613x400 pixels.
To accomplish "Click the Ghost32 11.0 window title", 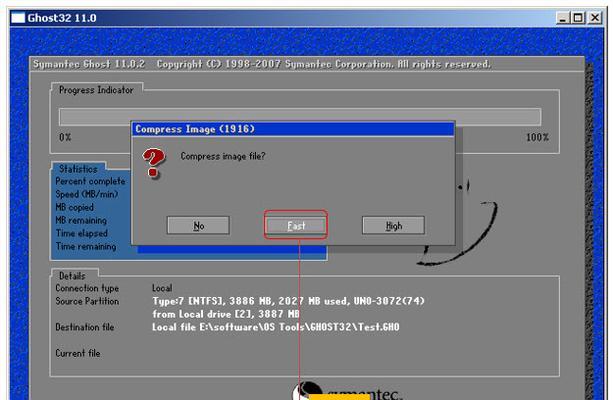I will coord(62,18).
